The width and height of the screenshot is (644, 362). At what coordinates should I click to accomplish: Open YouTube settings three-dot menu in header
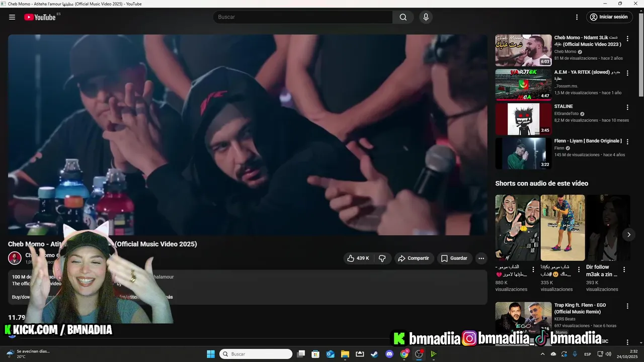(577, 17)
